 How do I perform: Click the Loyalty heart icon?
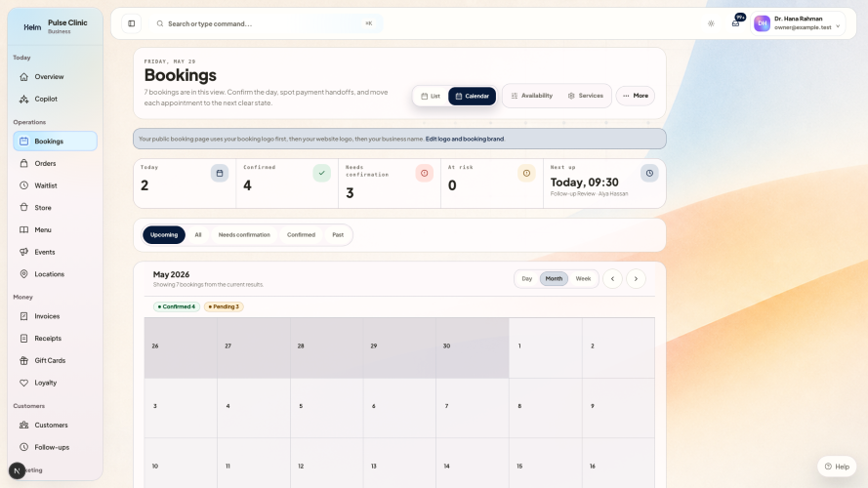(x=23, y=383)
